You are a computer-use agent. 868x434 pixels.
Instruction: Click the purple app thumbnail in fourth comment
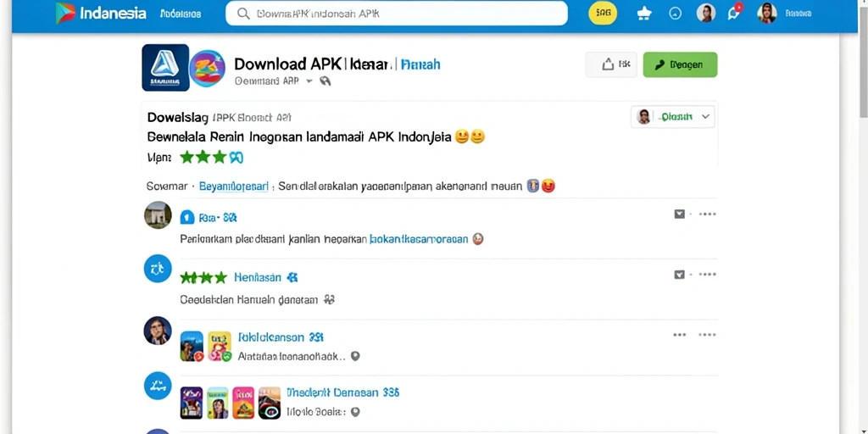coord(192,403)
